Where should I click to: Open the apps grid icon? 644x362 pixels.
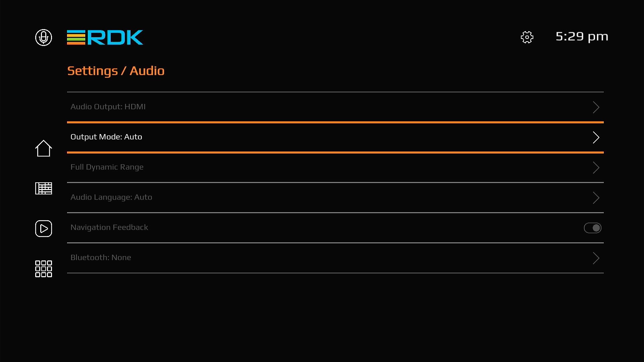44,269
